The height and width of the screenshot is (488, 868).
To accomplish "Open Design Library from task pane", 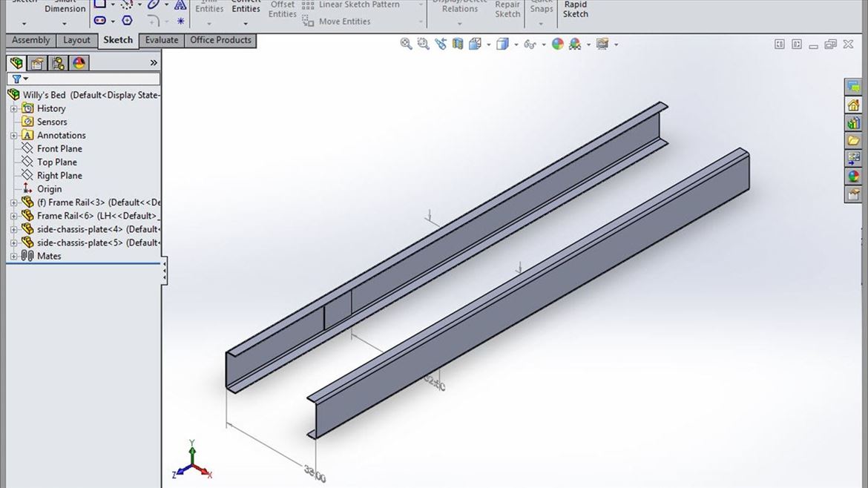I will pyautogui.click(x=853, y=123).
